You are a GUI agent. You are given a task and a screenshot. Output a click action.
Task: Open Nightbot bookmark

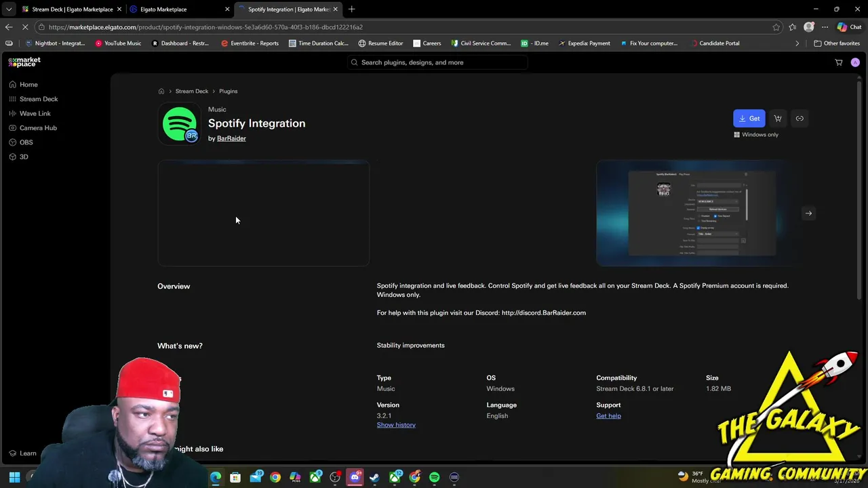tap(55, 43)
